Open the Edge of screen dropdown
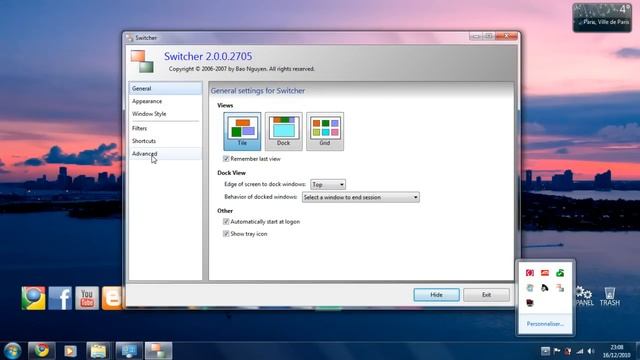This screenshot has width=640, height=360. [328, 184]
